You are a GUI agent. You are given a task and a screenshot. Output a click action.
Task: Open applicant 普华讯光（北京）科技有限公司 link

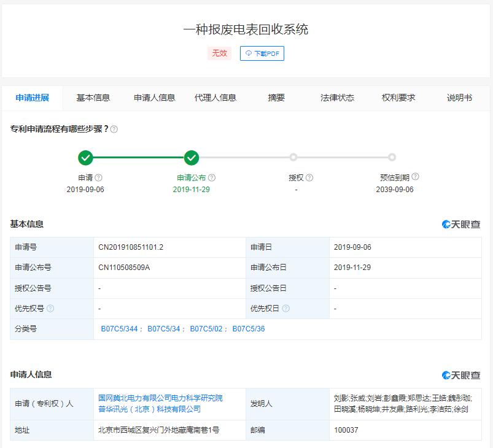tap(150, 409)
